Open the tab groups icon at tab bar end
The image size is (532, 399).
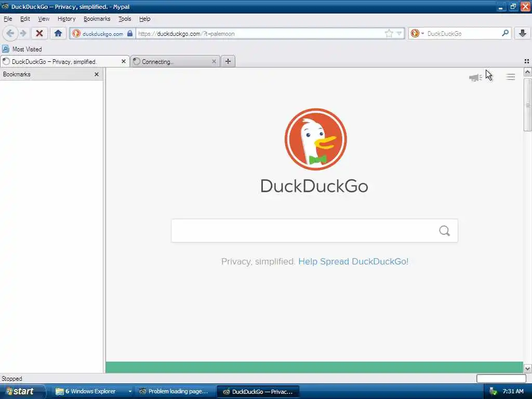(x=527, y=61)
